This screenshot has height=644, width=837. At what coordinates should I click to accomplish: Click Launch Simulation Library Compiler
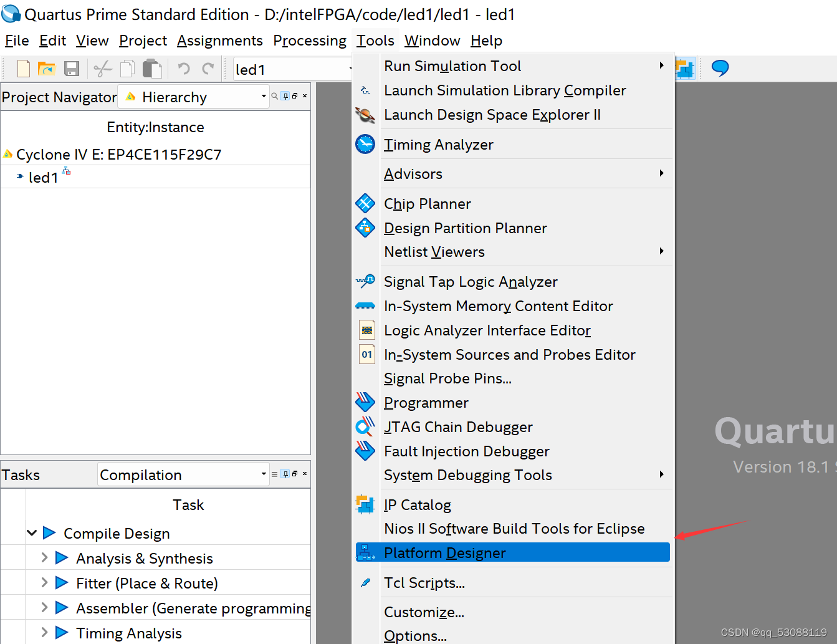coord(512,90)
